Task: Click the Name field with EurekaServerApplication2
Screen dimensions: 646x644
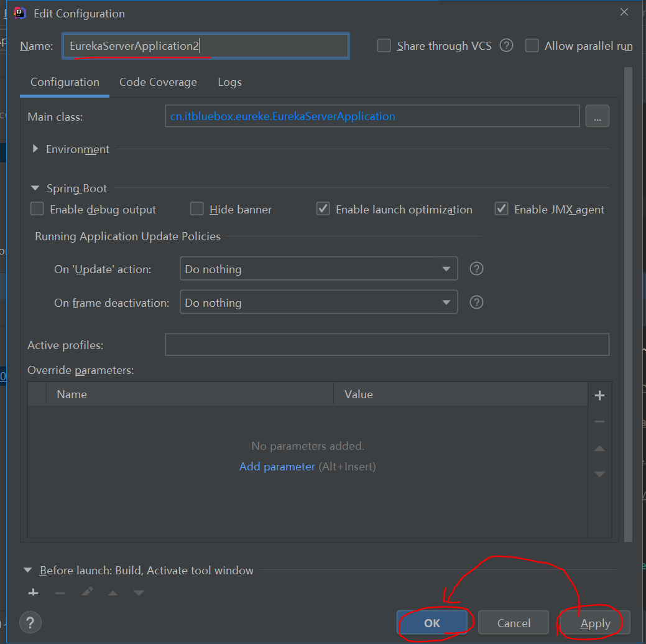Action: pos(206,46)
